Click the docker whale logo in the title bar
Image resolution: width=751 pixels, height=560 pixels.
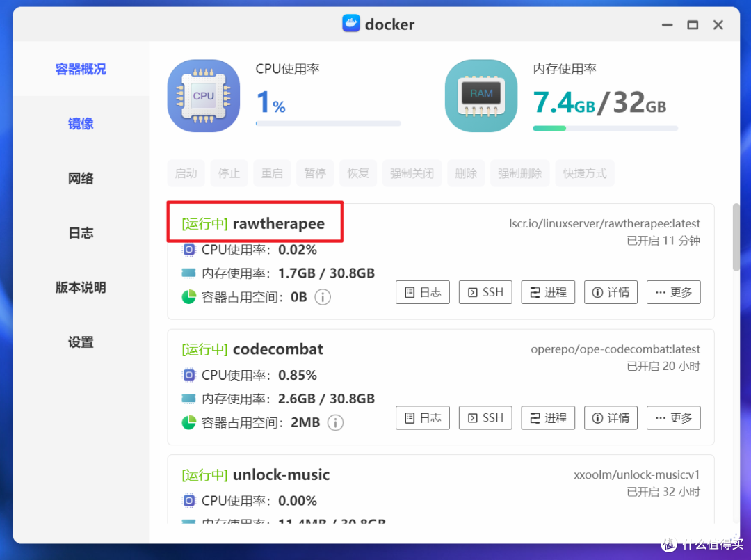(x=351, y=23)
